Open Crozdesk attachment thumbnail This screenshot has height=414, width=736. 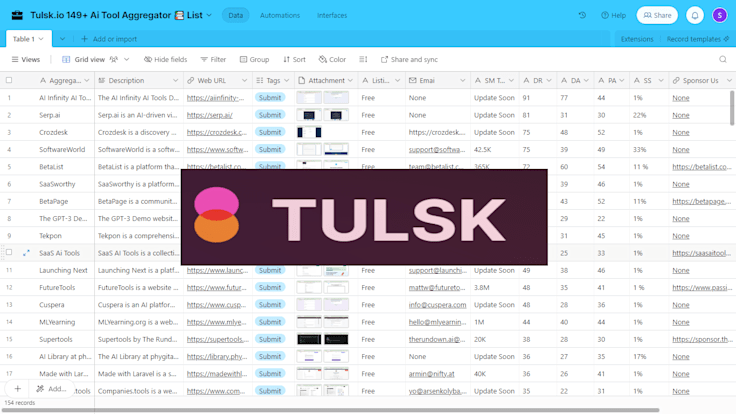click(x=309, y=132)
